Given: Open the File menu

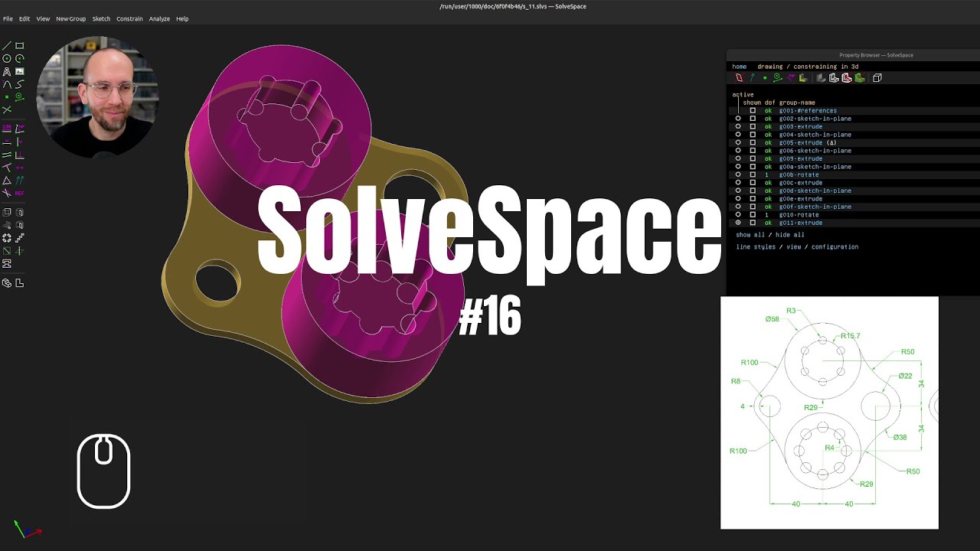Looking at the screenshot, I should (8, 18).
